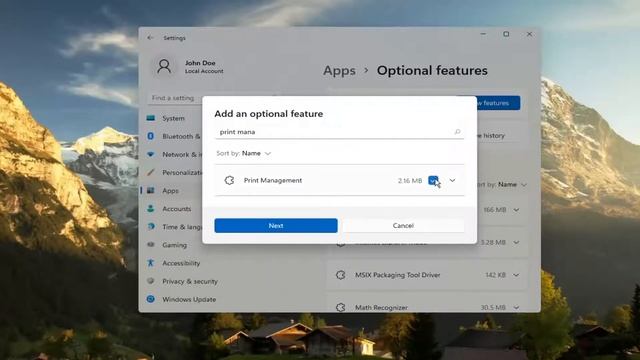Select MSIX Packaging Tool Driver text
Viewport: 640px width, 360px height.
pyautogui.click(x=398, y=275)
